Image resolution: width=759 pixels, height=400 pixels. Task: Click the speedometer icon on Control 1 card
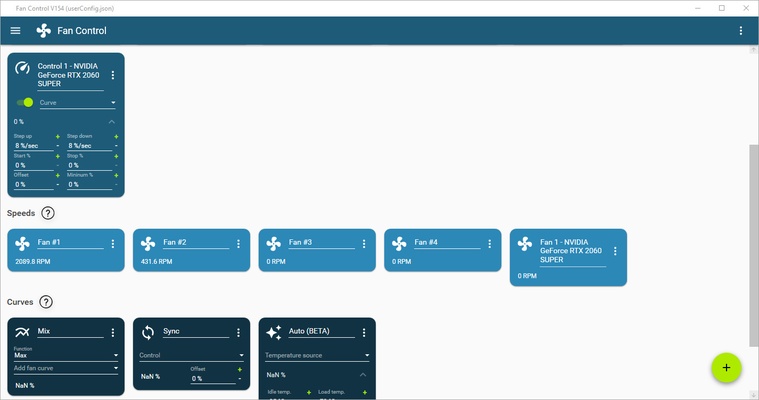coord(22,68)
